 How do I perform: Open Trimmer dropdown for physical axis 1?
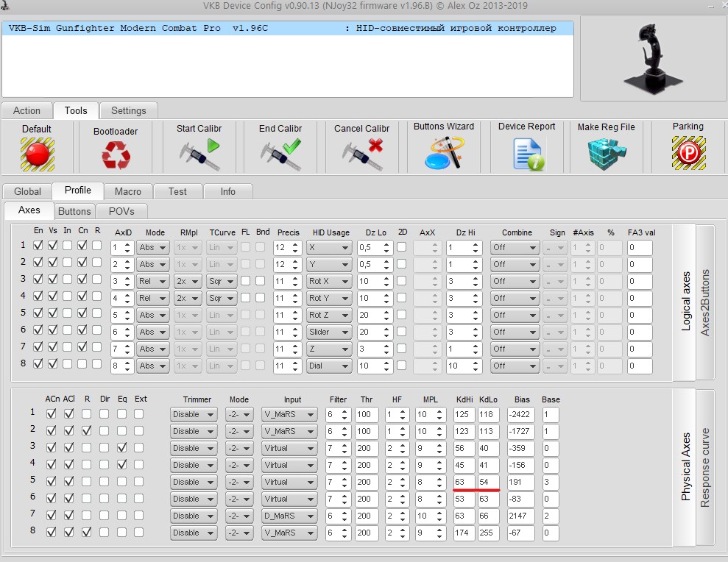(x=194, y=414)
